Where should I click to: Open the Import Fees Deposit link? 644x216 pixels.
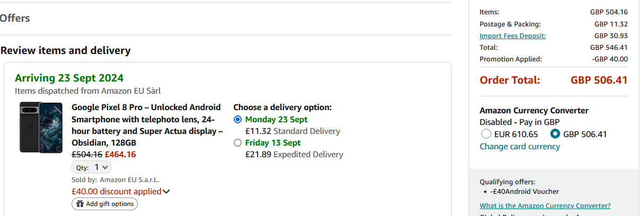513,36
